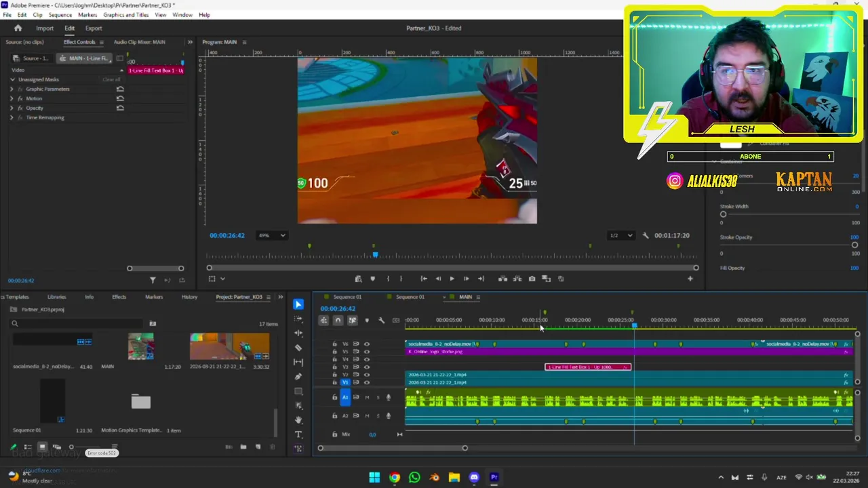
Task: Reset the Motion effect
Action: tap(120, 98)
